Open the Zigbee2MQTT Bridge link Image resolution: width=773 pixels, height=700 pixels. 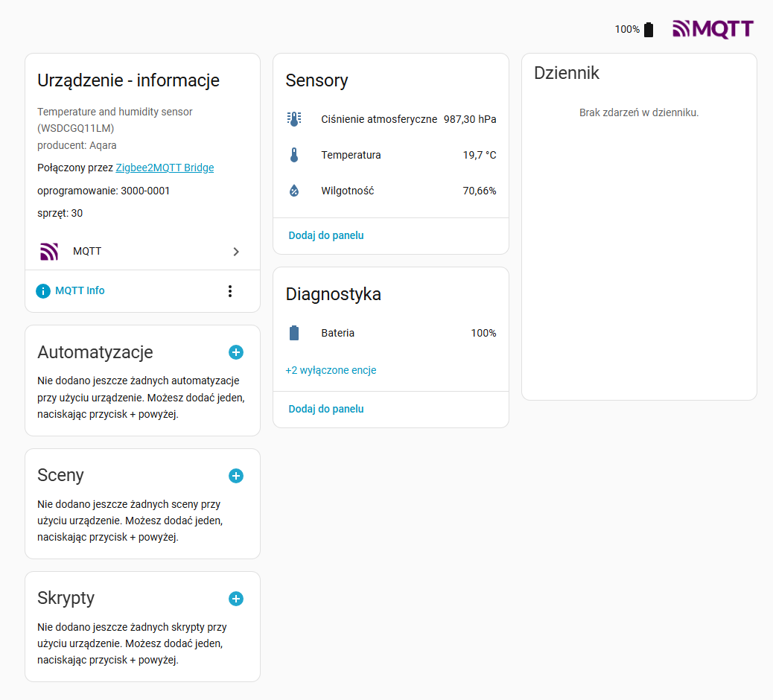[165, 168]
